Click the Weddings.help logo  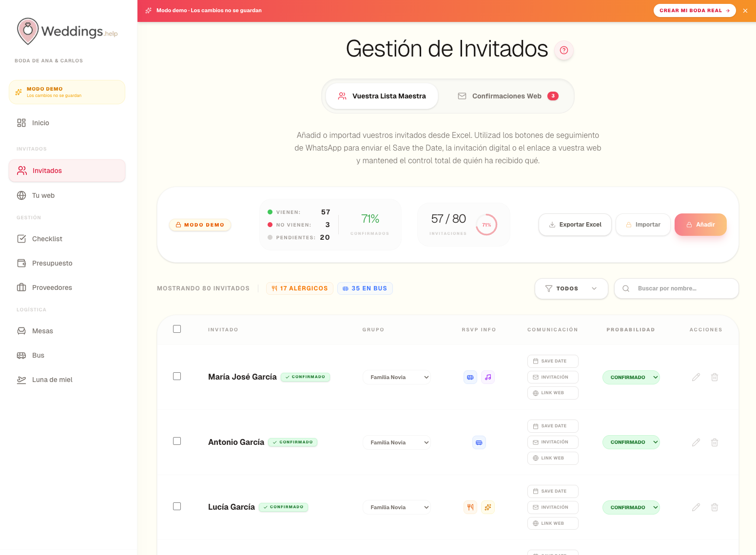[67, 31]
